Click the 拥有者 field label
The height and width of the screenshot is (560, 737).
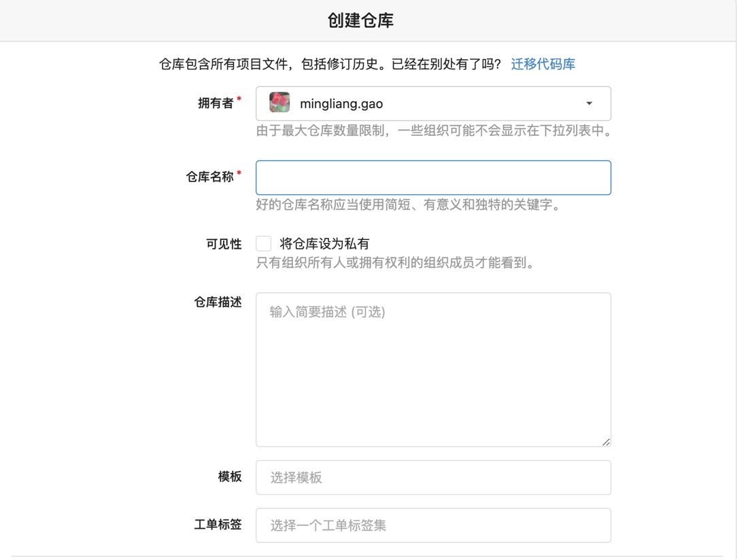point(216,103)
